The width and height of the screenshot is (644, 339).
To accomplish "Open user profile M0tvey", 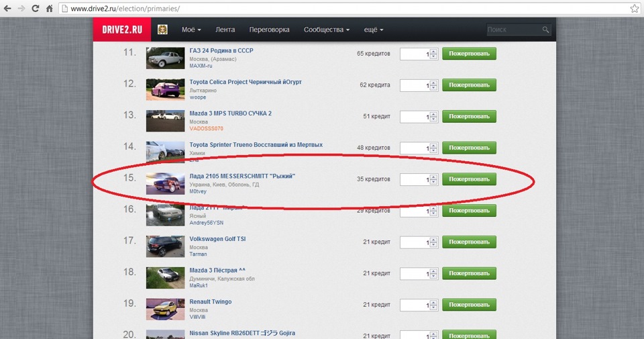I will click(x=198, y=191).
